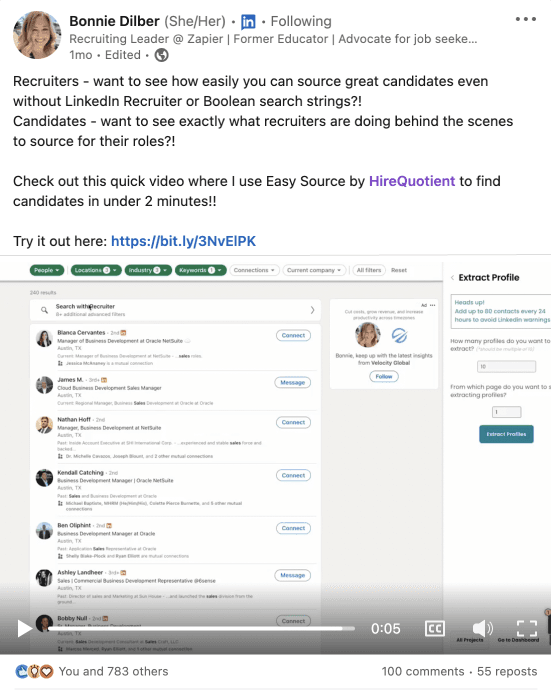Open the bit.ly link in the post

point(183,241)
